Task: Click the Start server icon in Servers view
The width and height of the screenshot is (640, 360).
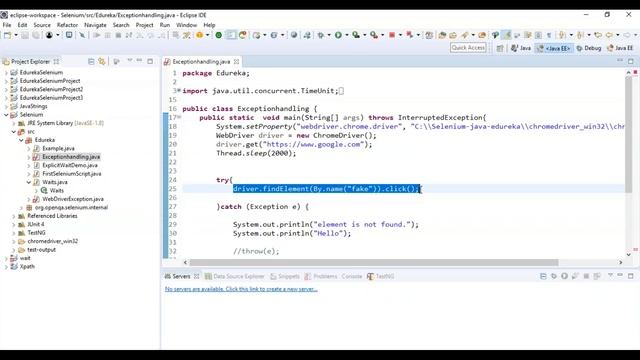Action: [x=564, y=276]
